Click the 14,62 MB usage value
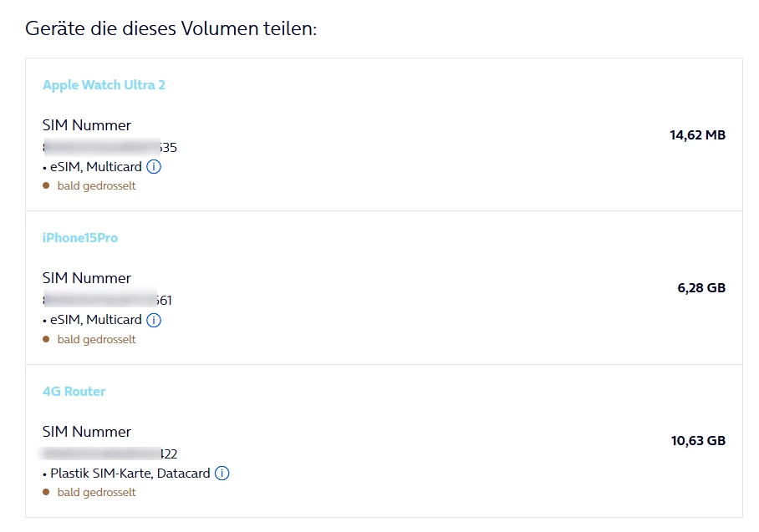Screen dimensions: 759x532 click(x=697, y=134)
